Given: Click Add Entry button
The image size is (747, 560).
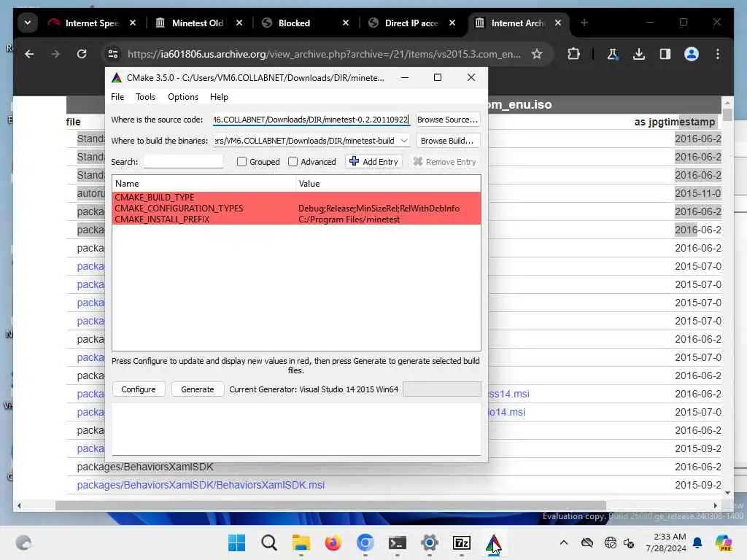Looking at the screenshot, I should pos(373,161).
